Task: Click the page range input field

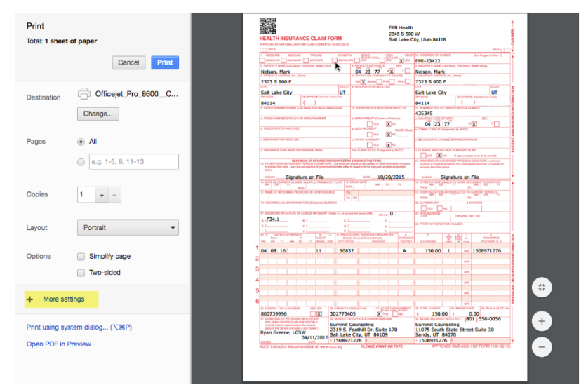Action: pos(134,162)
